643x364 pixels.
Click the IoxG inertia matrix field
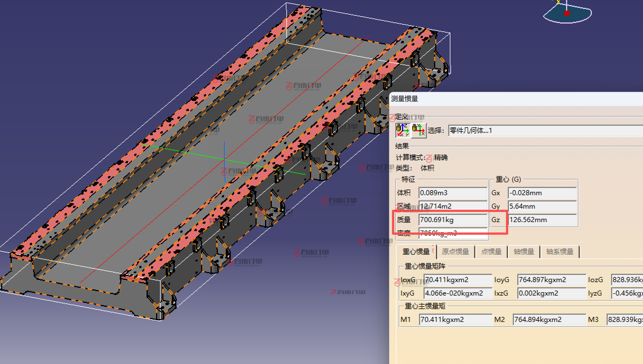point(458,280)
